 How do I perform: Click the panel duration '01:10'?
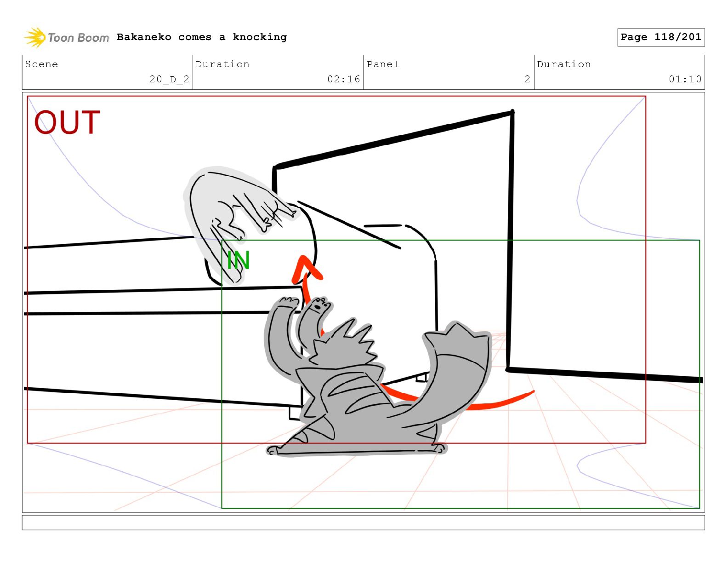pyautogui.click(x=685, y=79)
